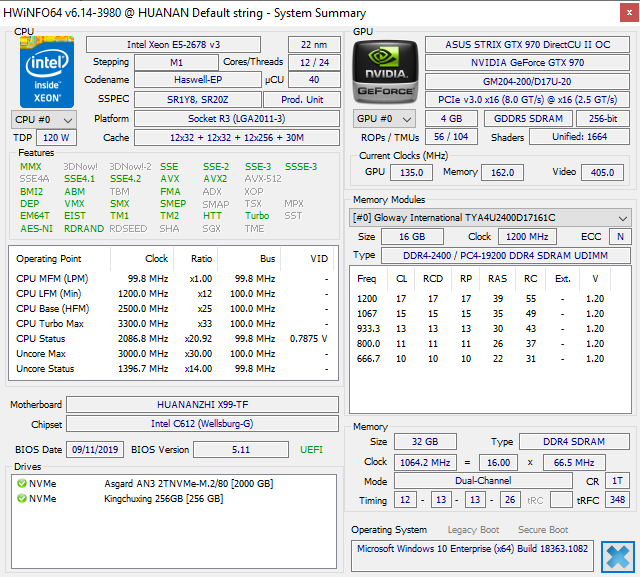The width and height of the screenshot is (640, 577).
Task: Click the GDDR5 SDRAM field
Action: pos(528,119)
